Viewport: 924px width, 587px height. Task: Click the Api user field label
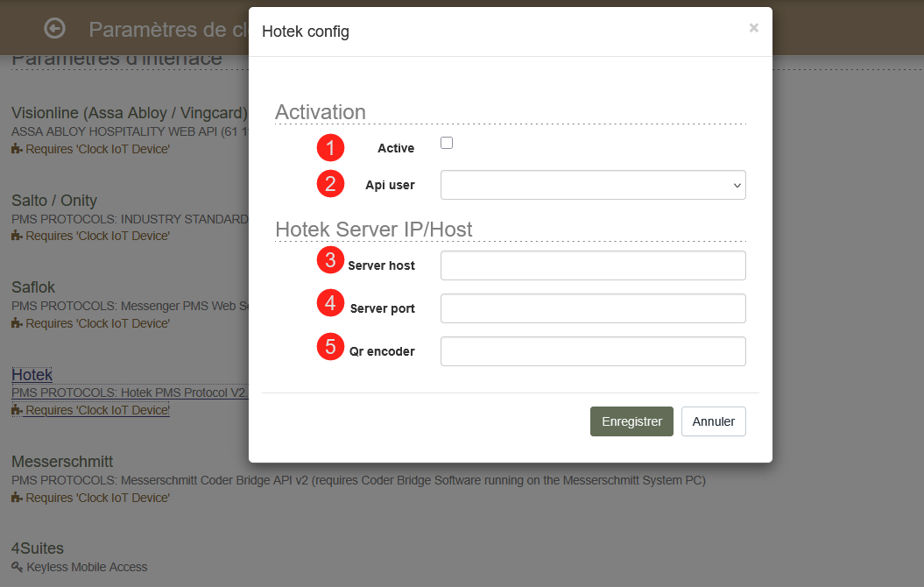[390, 185]
